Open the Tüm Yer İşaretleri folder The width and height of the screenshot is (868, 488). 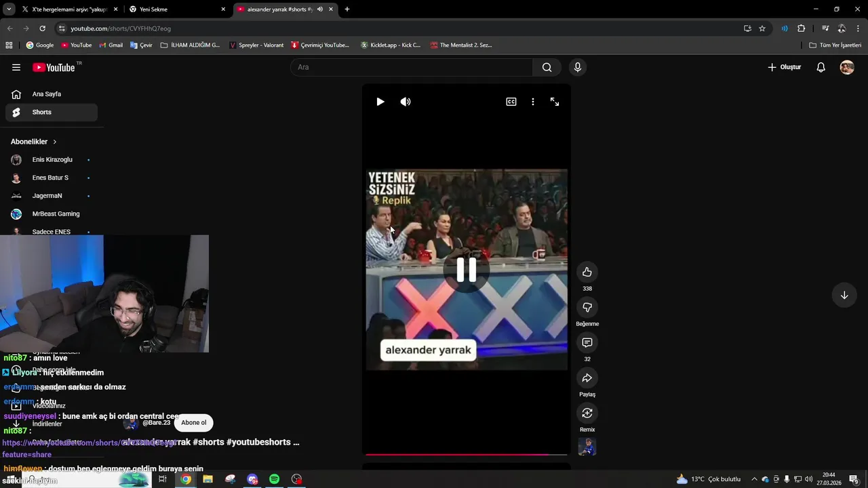pos(835,45)
